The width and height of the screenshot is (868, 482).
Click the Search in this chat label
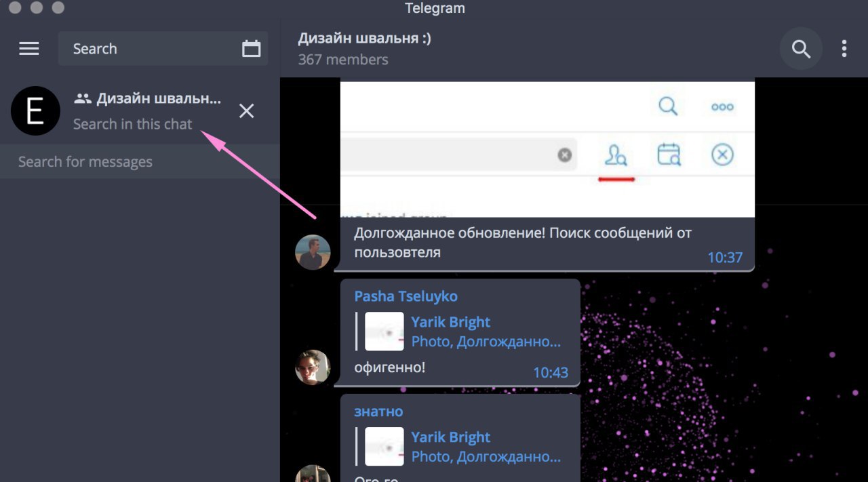[133, 124]
